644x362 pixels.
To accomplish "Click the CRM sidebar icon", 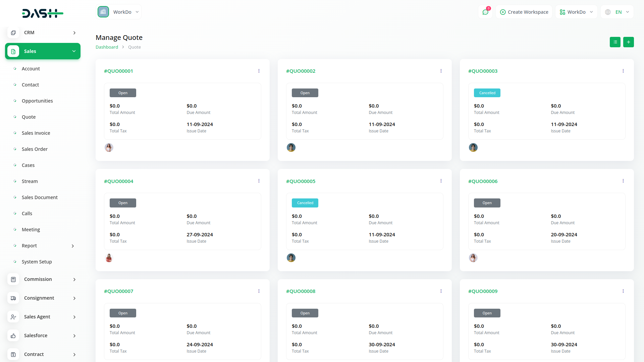I will (13, 33).
